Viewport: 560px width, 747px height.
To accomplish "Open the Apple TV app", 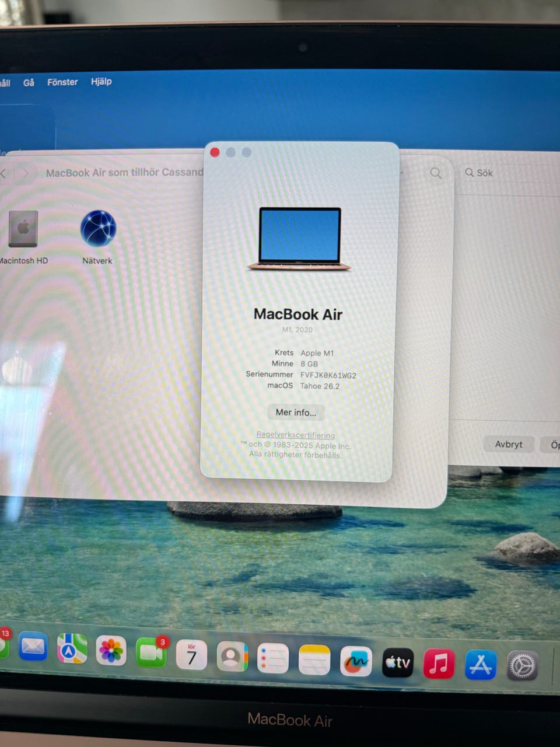I will point(398,662).
